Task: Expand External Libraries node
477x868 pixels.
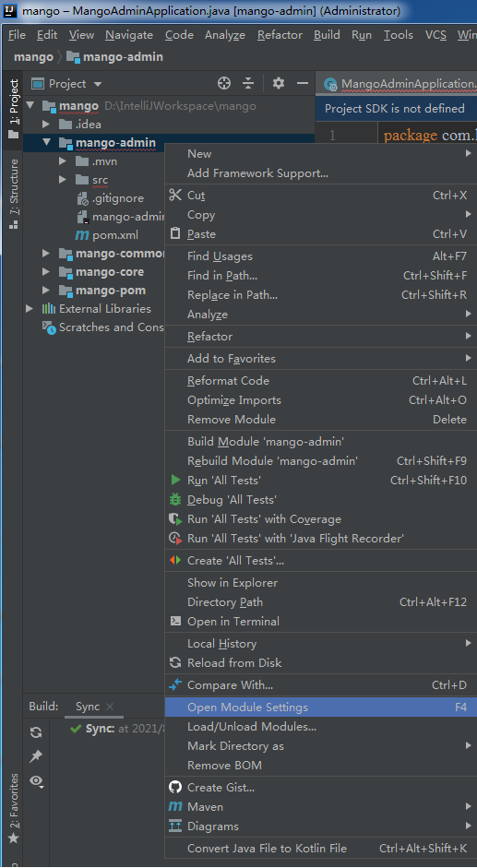Action: (x=30, y=309)
